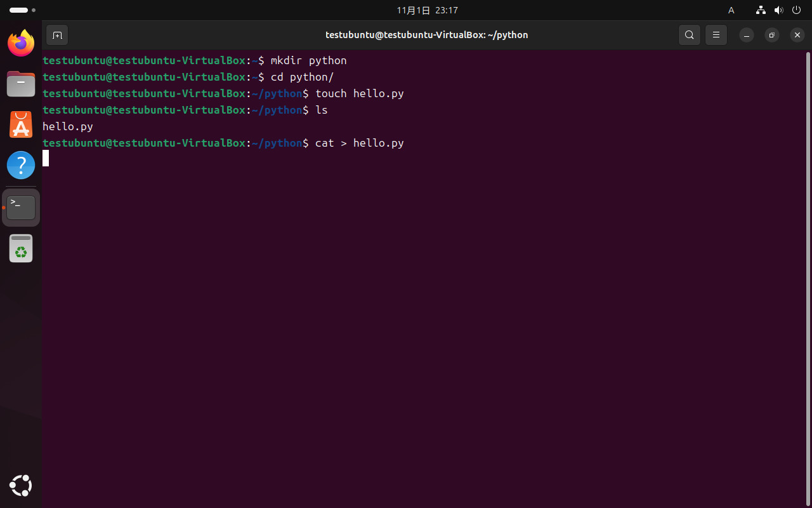Click hello.py in the terminal output
The image size is (812, 508).
(x=67, y=126)
